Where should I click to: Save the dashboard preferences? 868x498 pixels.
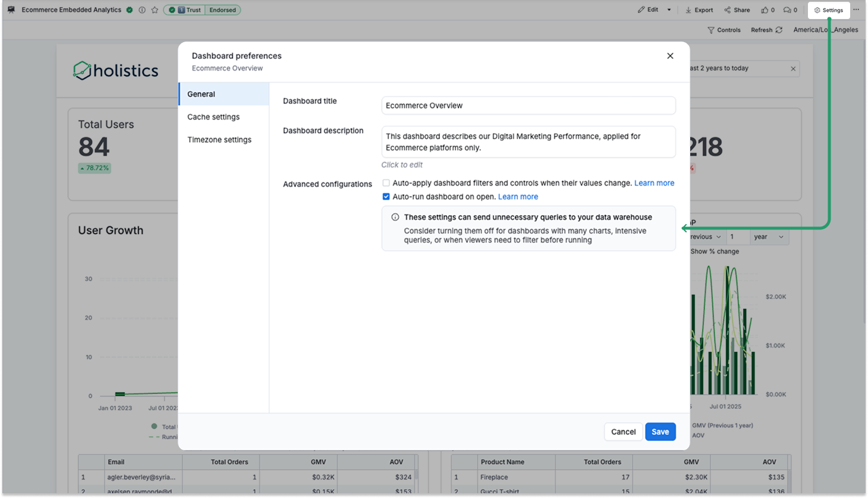[x=660, y=431]
